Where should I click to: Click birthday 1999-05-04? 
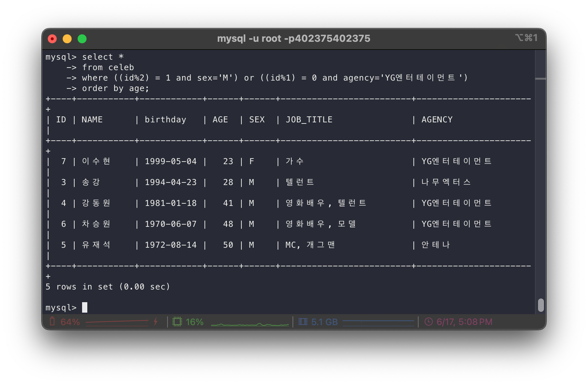point(171,161)
